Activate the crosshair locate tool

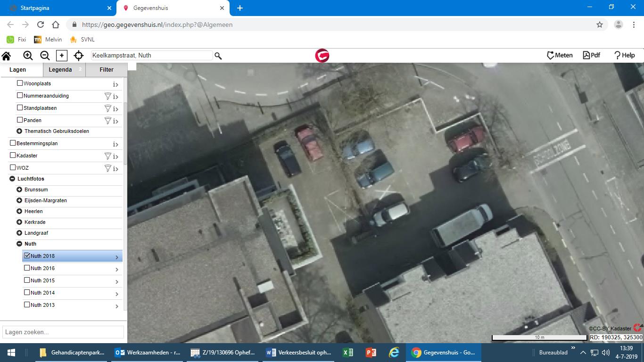click(79, 56)
